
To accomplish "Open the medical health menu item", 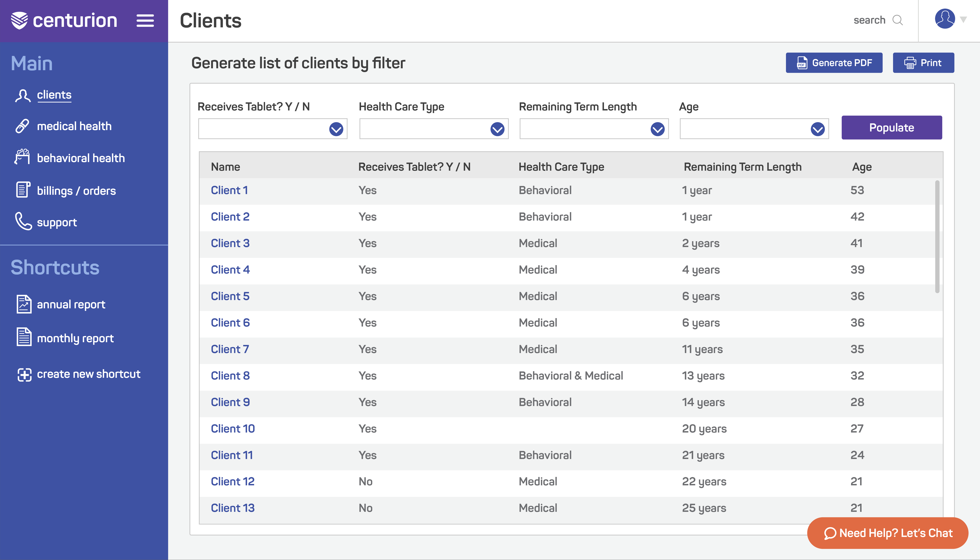I will coord(74,126).
